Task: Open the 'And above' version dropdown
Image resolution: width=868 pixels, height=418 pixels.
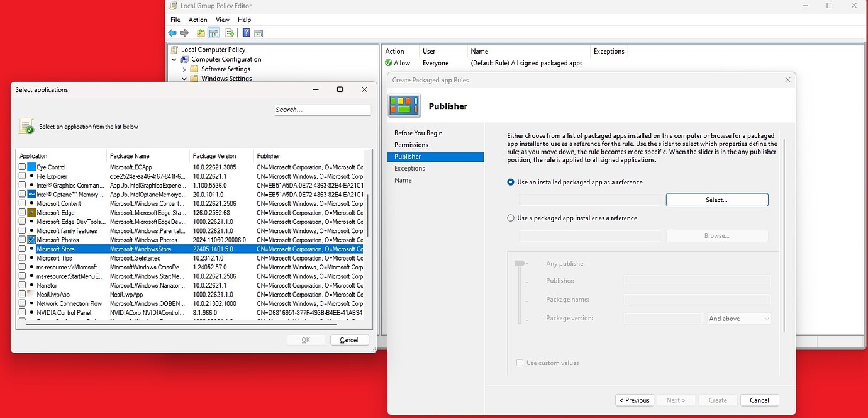Action: coord(739,319)
